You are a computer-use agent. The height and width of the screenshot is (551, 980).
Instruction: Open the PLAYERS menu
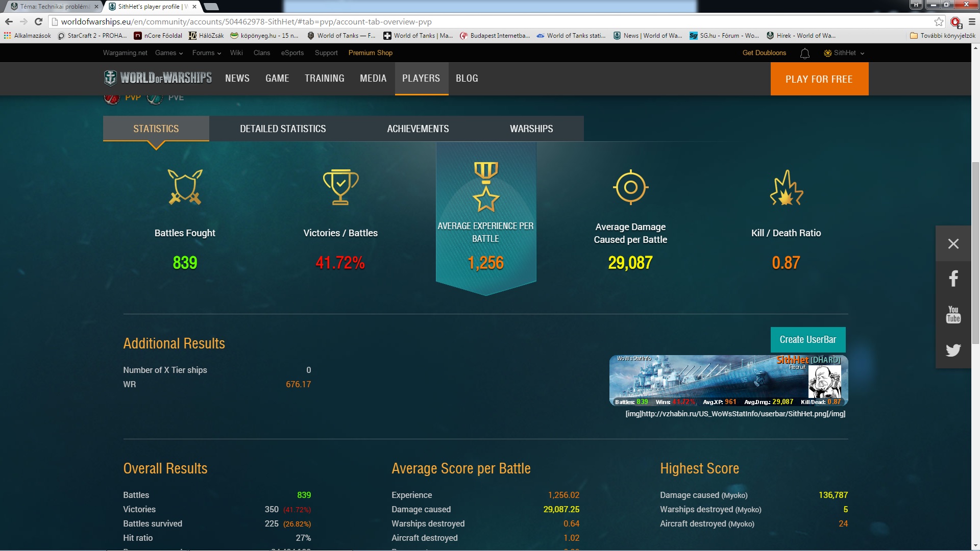click(x=421, y=79)
